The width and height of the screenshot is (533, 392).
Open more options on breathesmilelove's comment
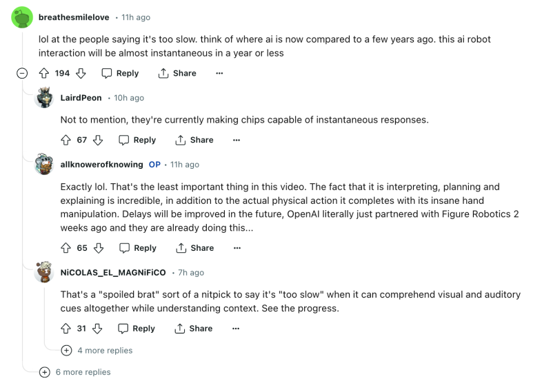click(219, 73)
